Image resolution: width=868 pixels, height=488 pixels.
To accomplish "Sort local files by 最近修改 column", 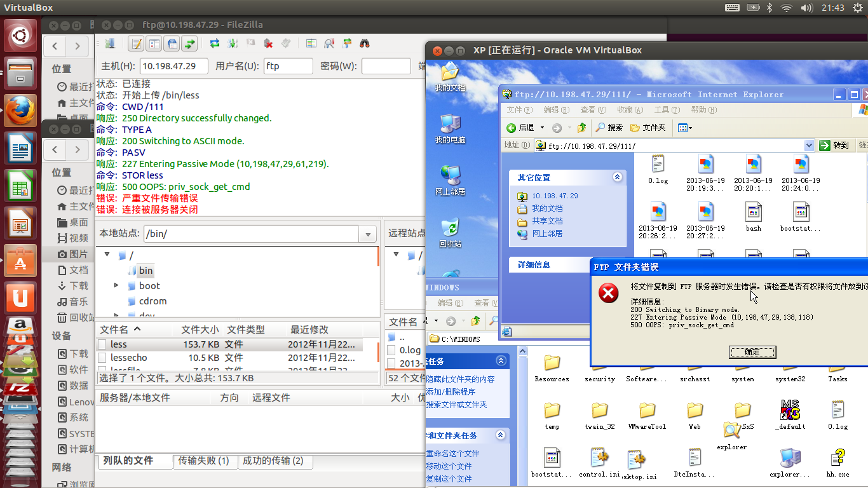I will [x=324, y=329].
